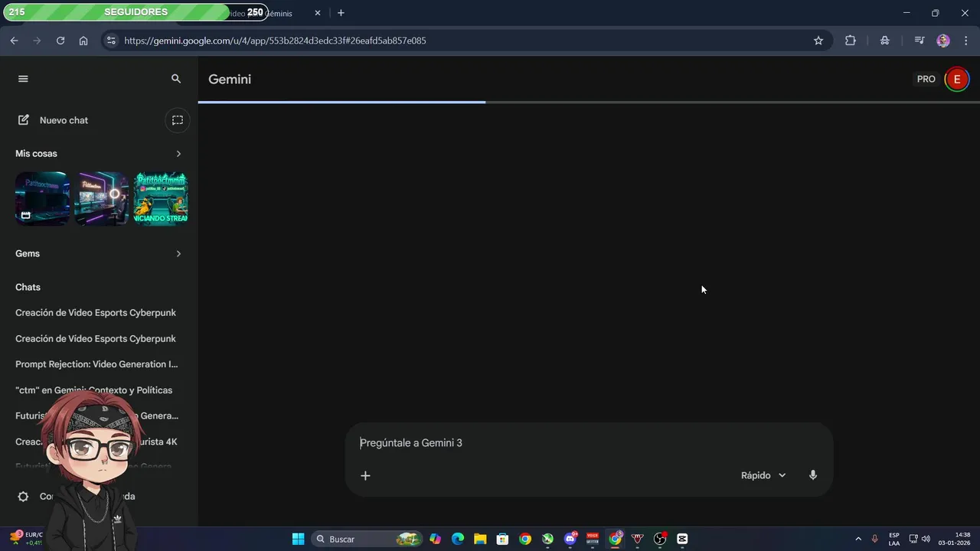Open the Chrome extensions puzzle icon
The height and width of the screenshot is (551, 980).
(x=850, y=41)
